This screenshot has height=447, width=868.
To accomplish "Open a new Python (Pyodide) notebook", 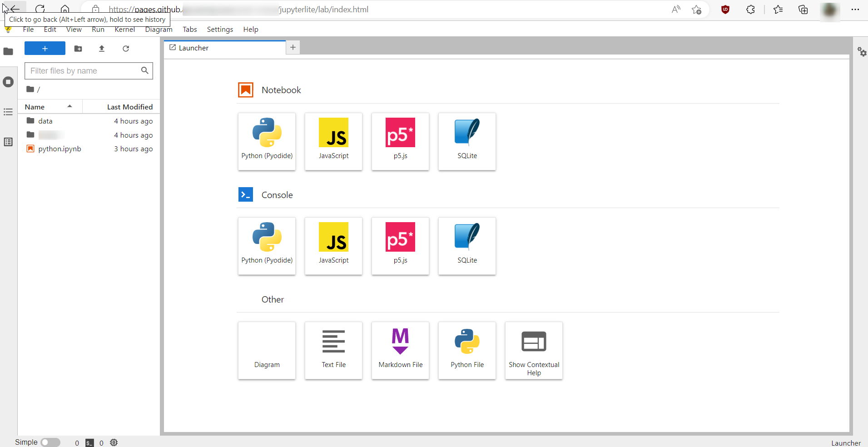I will point(267,141).
